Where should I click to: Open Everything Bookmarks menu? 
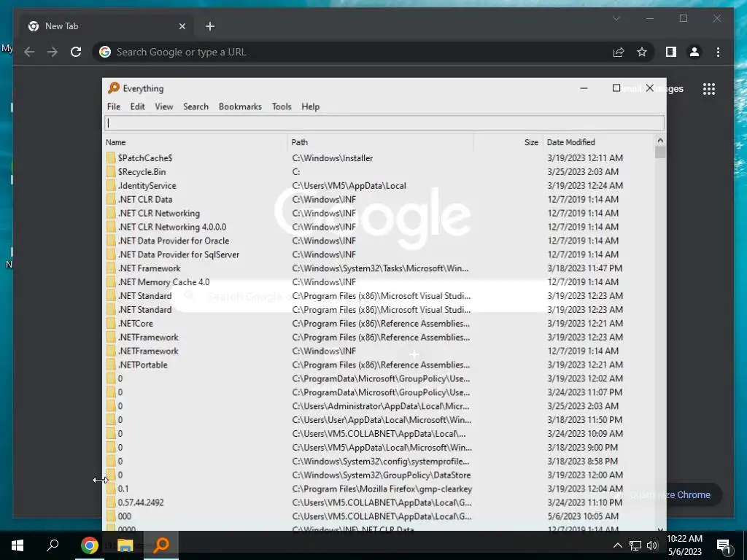(240, 106)
